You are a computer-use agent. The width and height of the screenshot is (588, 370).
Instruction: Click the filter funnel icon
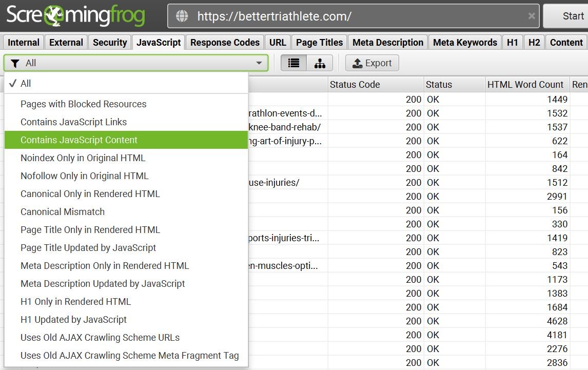click(x=15, y=63)
